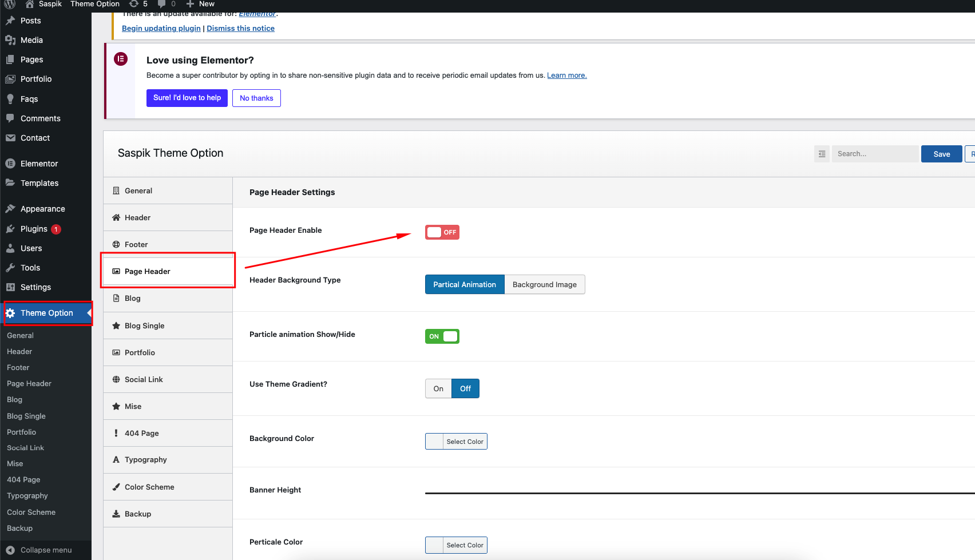975x560 pixels.
Task: Click the Contact envelope icon
Action: [x=10, y=138]
